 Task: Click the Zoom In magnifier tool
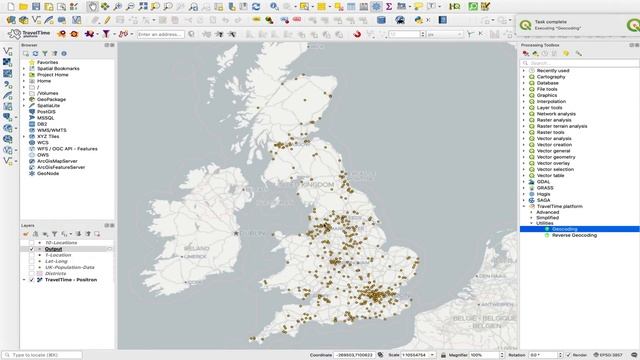pos(118,7)
